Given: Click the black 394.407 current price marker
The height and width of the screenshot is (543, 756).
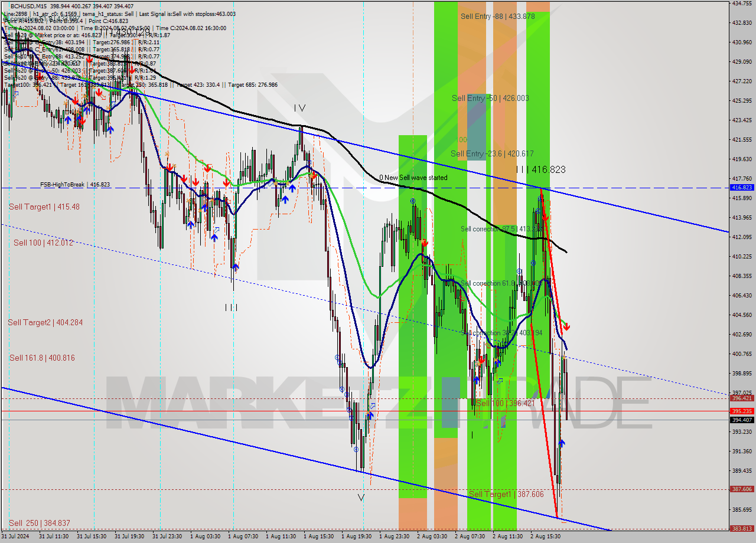Looking at the screenshot, I should coord(742,420).
